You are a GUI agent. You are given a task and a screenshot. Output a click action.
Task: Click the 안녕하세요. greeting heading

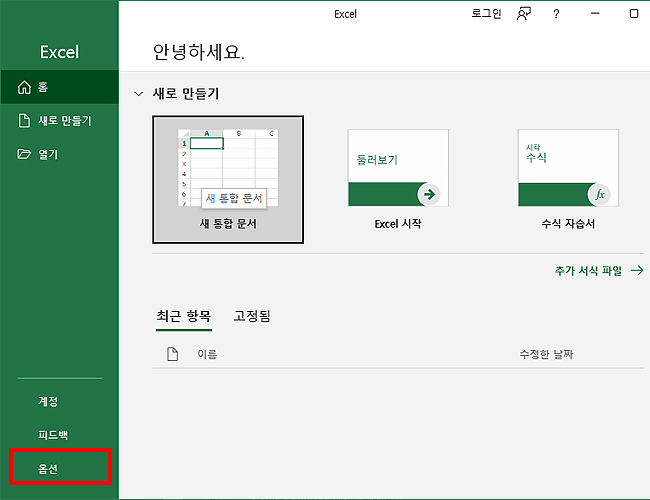pyautogui.click(x=199, y=52)
